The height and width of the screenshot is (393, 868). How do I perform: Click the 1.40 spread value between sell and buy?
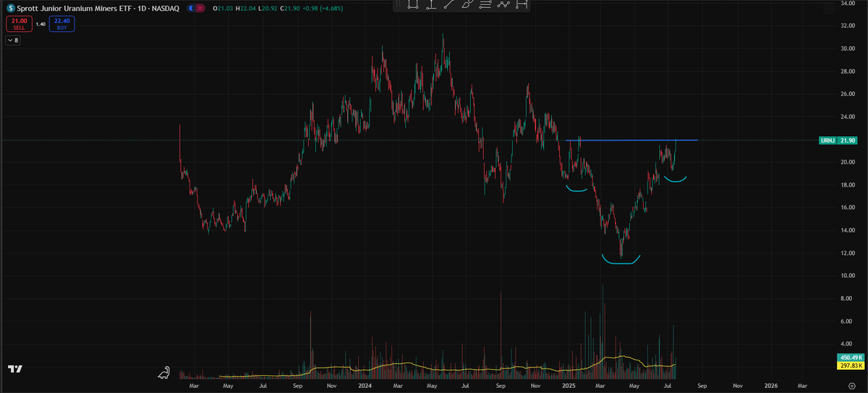coord(41,24)
